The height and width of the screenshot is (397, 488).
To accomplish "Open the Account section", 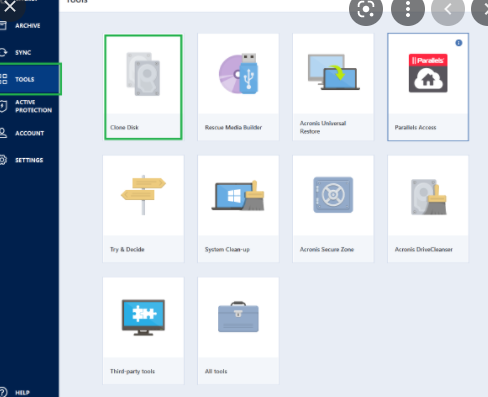I will pos(29,133).
